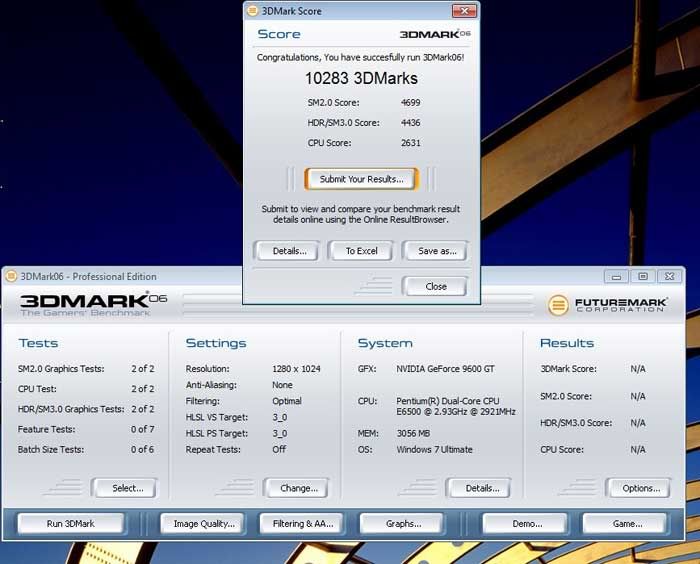Click Repeat Tests value Off

(279, 450)
